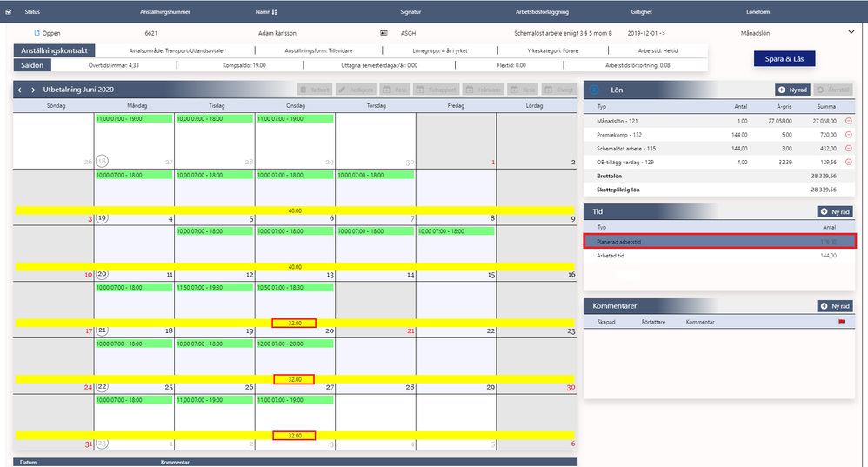Click the Spara & Lås button
This screenshot has height=467, width=868.
tap(785, 58)
